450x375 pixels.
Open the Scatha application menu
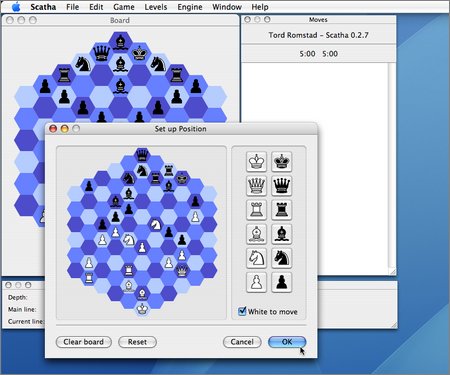click(x=43, y=7)
